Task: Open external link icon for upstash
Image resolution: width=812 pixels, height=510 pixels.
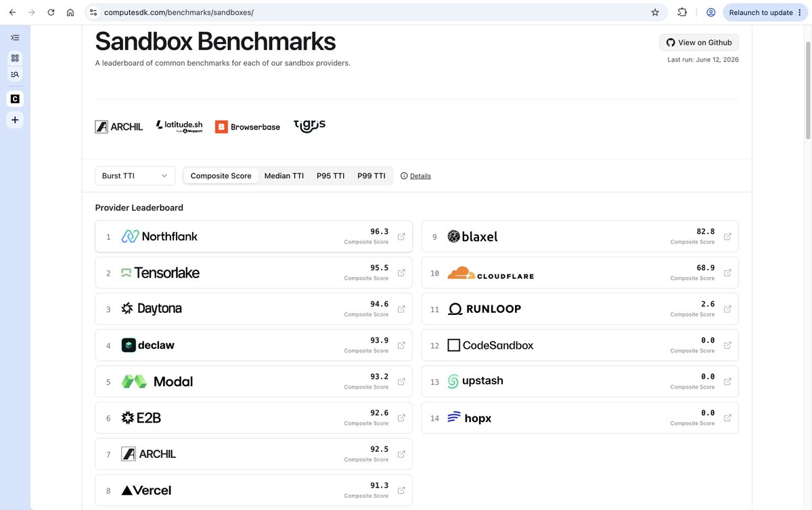Action: [727, 381]
